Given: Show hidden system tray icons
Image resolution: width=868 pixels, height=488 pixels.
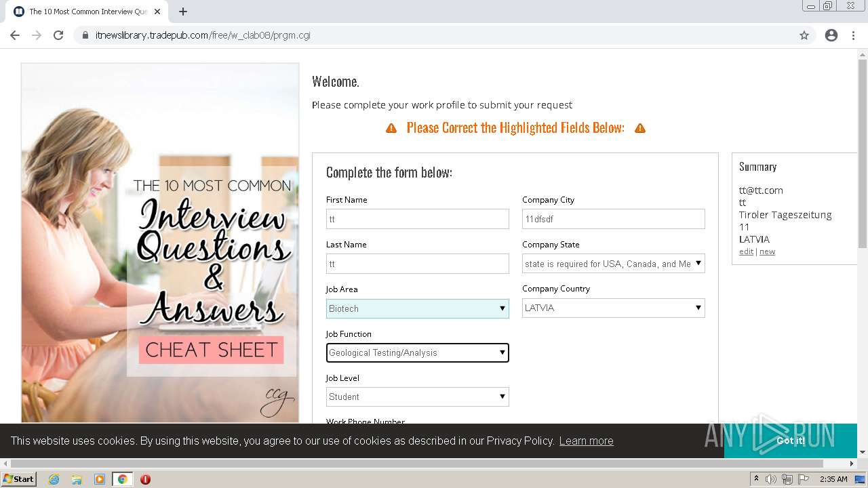Looking at the screenshot, I should [x=756, y=479].
